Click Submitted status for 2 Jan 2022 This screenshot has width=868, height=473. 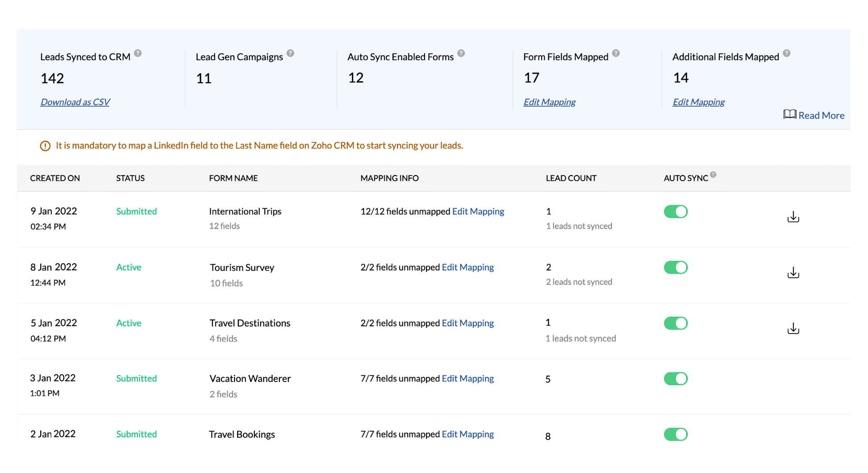(136, 434)
